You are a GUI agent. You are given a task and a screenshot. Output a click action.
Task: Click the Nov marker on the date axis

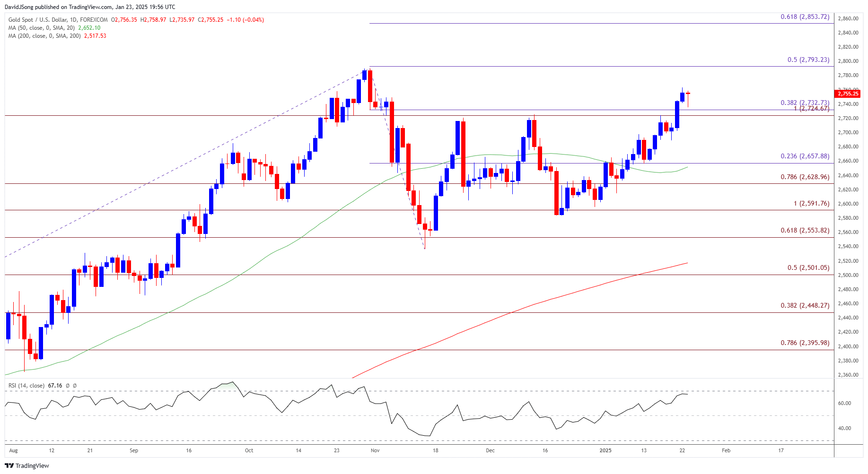pos(375,450)
